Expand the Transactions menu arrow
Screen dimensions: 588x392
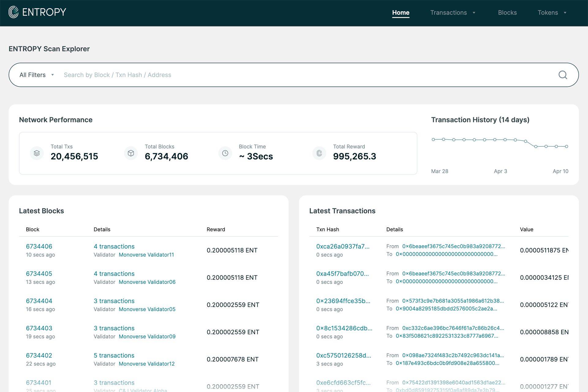point(474,13)
